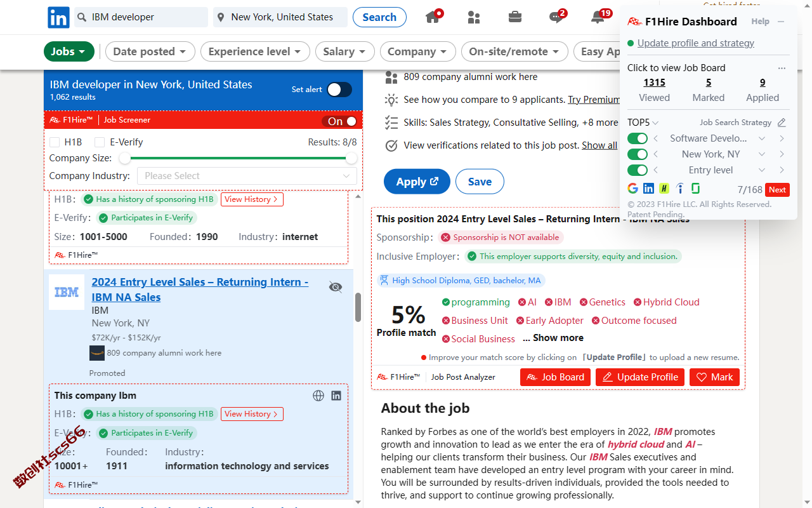Click the blue Apply button

pyautogui.click(x=417, y=182)
